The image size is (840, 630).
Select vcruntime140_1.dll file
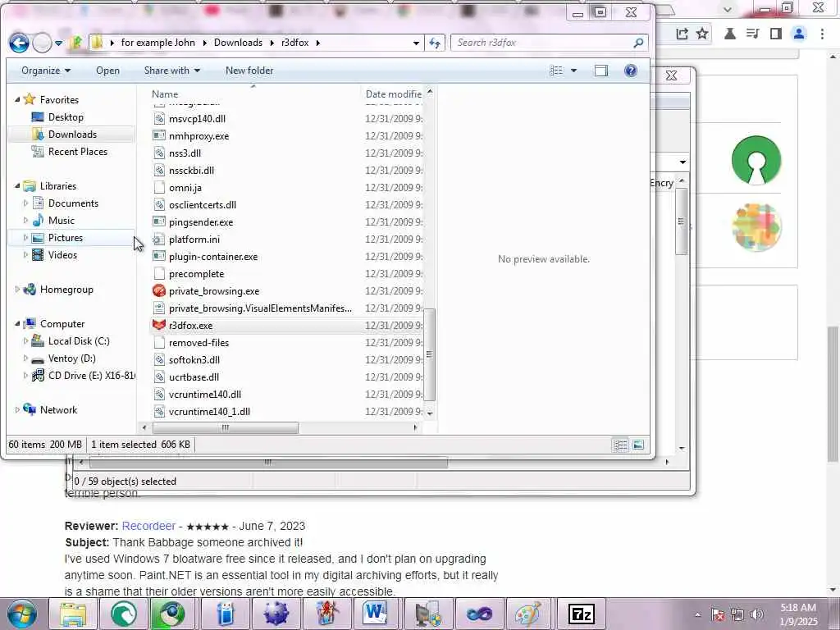coord(209,412)
